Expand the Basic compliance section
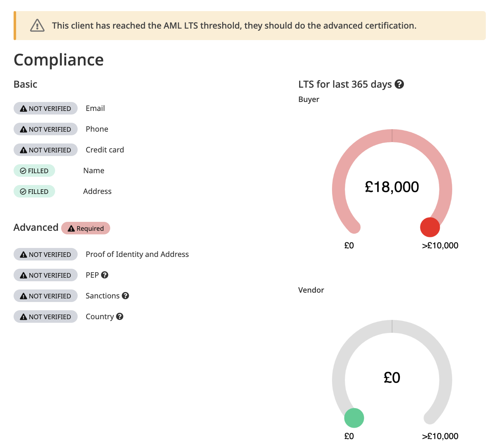This screenshot has width=498, height=448. (x=25, y=84)
